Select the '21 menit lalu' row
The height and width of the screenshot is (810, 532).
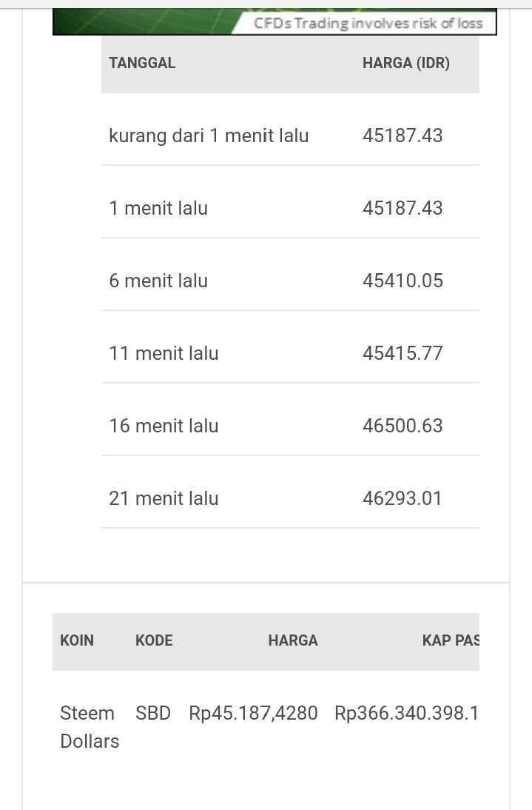[x=291, y=498]
